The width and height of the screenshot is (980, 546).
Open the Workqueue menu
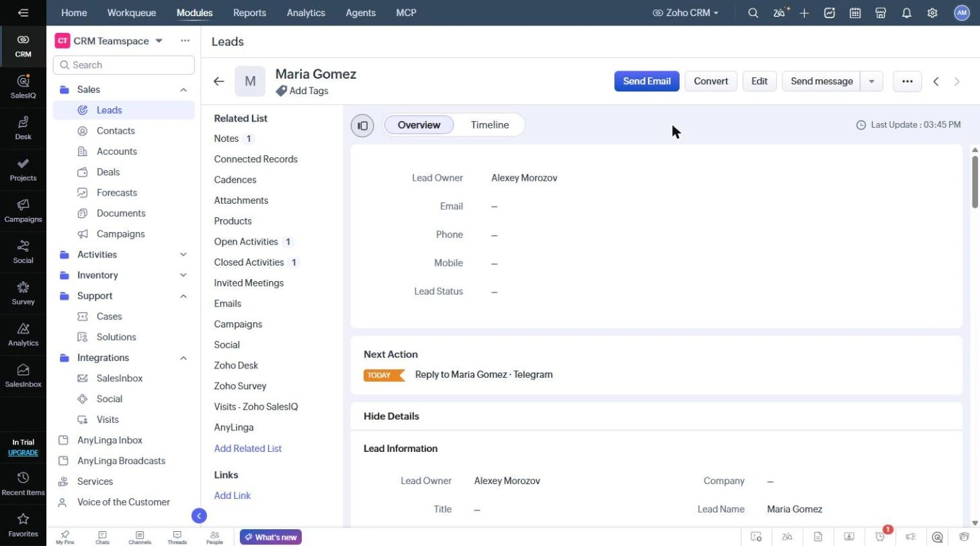132,13
